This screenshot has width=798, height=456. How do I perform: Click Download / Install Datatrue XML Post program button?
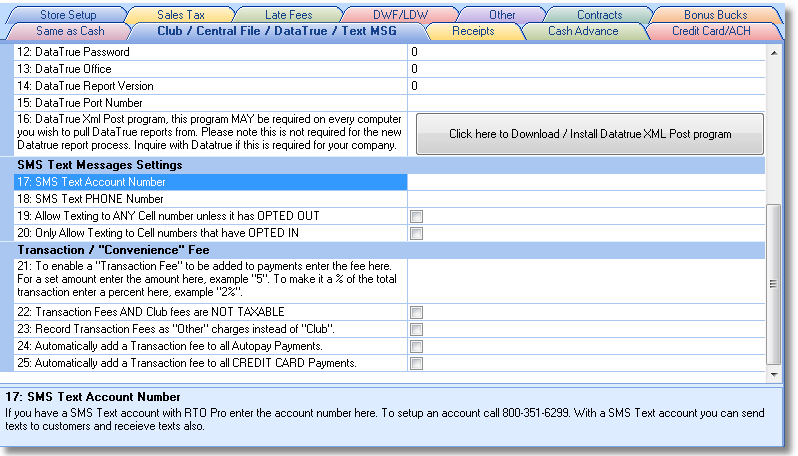[x=589, y=134]
